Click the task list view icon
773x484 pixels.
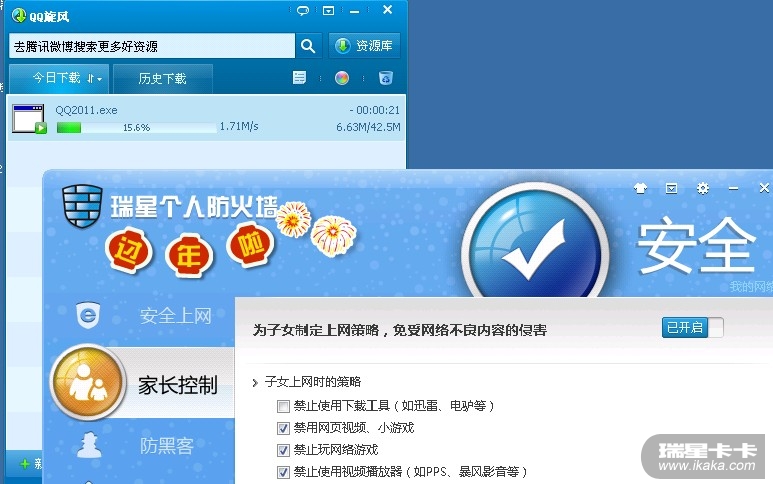coord(299,77)
